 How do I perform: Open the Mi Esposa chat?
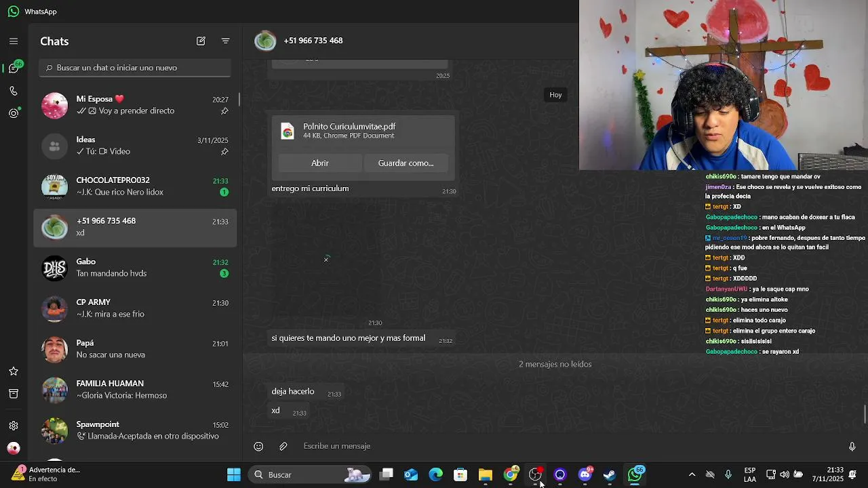pos(135,105)
